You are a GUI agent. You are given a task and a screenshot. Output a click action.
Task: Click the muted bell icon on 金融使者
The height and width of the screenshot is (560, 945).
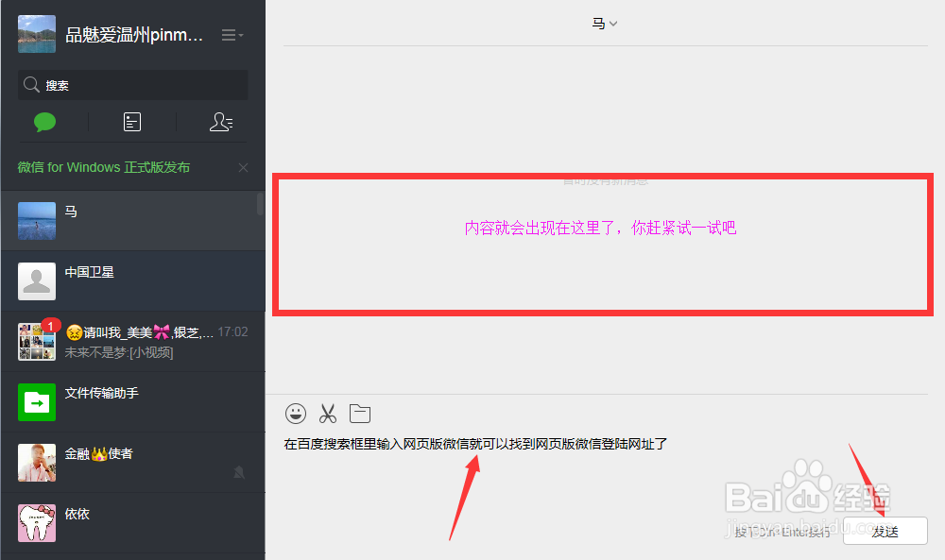(x=239, y=473)
